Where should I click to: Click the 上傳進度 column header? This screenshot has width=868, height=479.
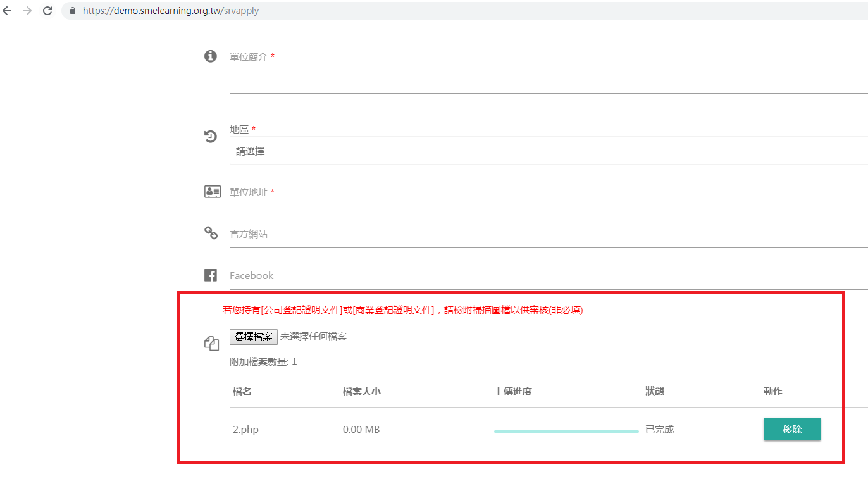513,392
